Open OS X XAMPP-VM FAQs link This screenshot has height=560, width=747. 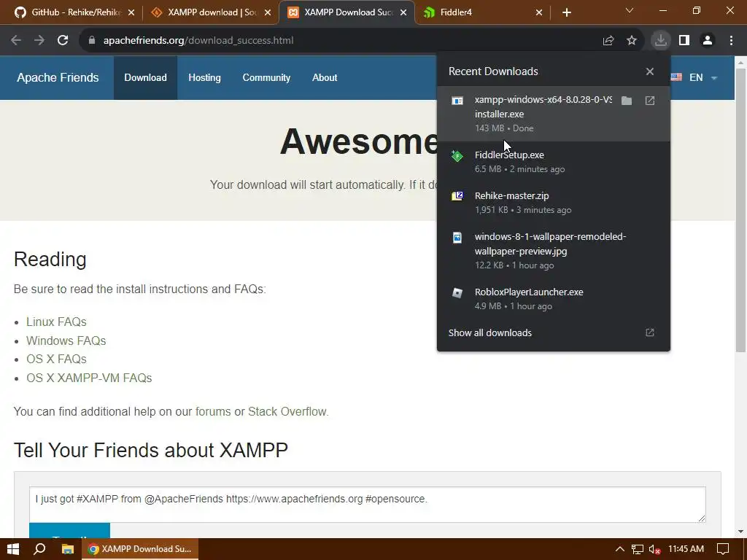[x=89, y=378]
